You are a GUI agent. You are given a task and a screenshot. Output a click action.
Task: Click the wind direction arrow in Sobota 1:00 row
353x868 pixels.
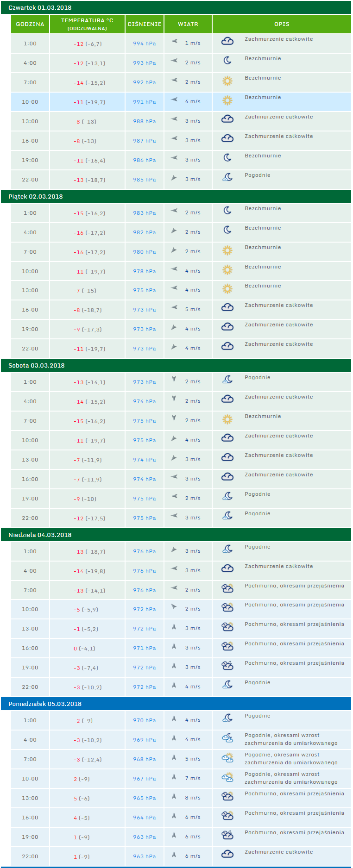[174, 380]
